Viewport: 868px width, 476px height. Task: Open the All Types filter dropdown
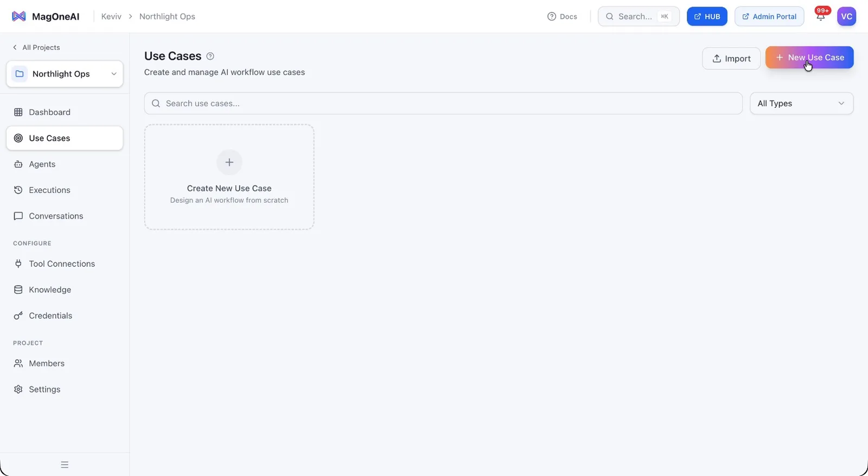tap(801, 104)
